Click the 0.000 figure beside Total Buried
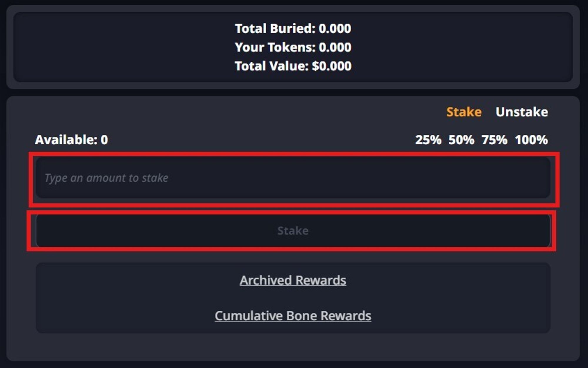This screenshot has height=368, width=588. click(x=335, y=29)
